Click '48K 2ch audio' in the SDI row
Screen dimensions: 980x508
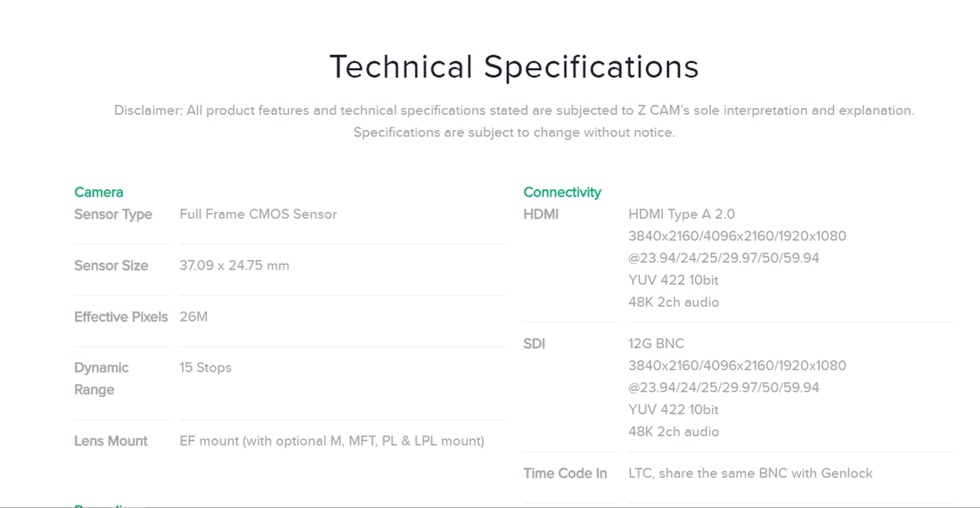click(x=674, y=431)
